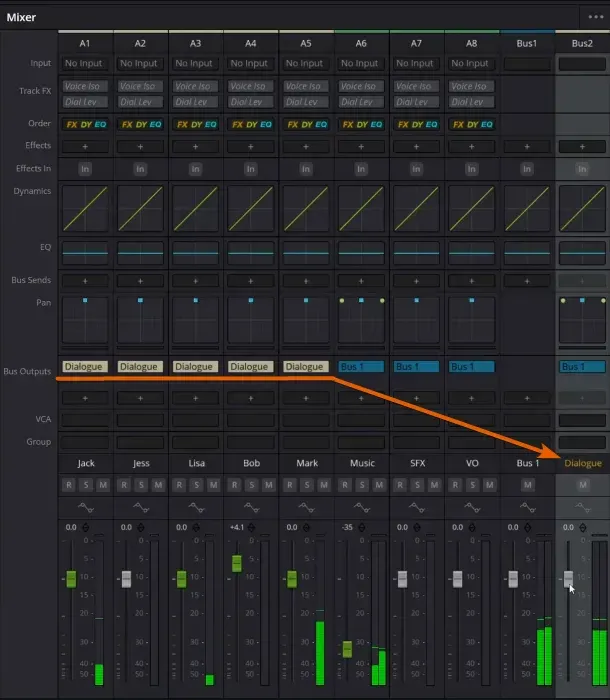The image size is (610, 700).
Task: Open the stereo Pan control on track A6
Action: coord(361,320)
